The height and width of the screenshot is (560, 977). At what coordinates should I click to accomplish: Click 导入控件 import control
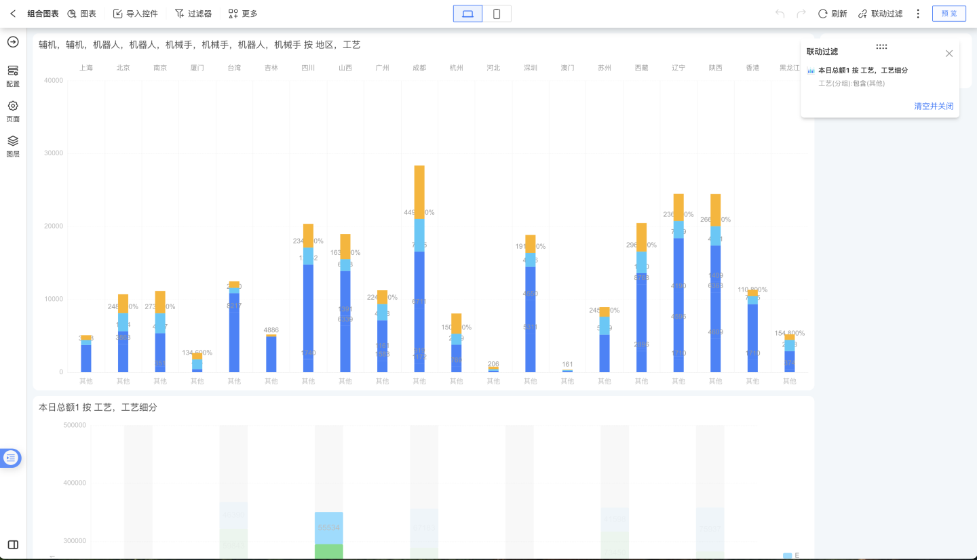135,14
